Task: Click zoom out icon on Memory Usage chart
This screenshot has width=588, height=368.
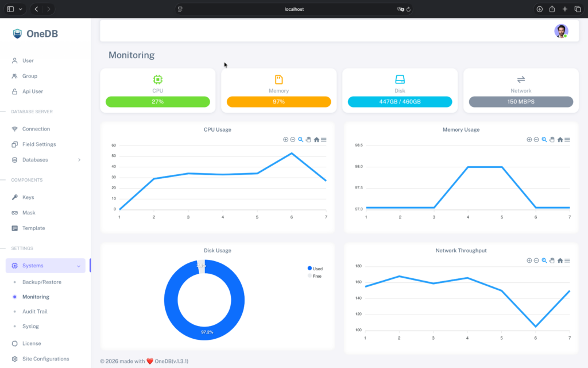Action: pos(536,140)
